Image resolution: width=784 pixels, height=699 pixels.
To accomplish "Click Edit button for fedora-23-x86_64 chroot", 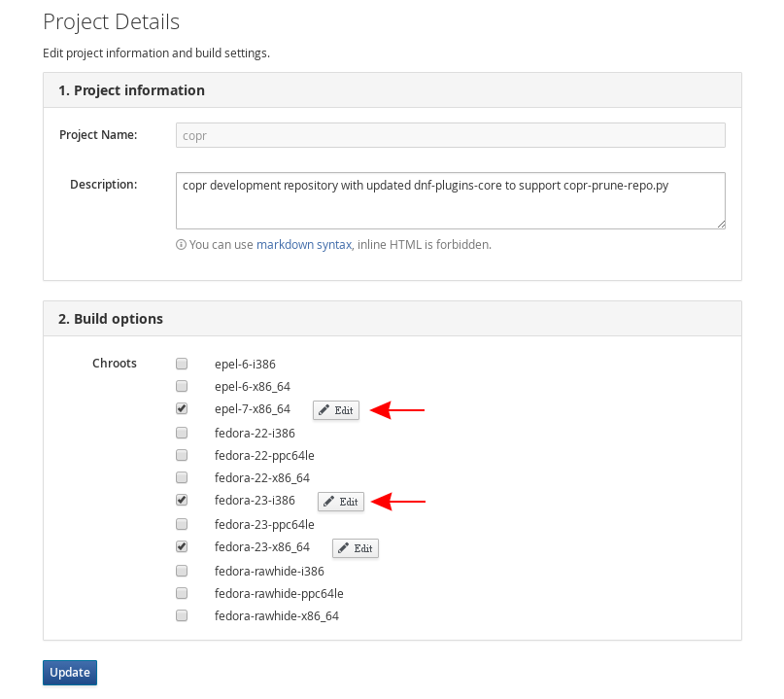I will click(356, 548).
